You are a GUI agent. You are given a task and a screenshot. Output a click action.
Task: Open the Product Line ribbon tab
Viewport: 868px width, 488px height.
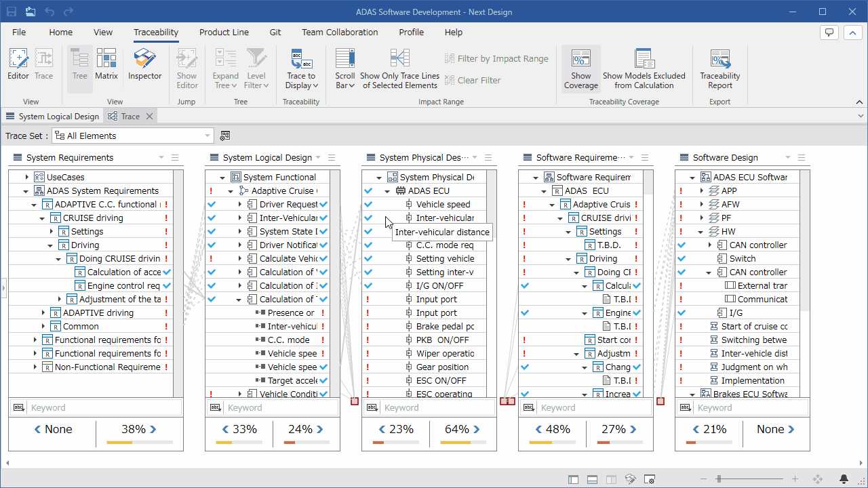224,32
